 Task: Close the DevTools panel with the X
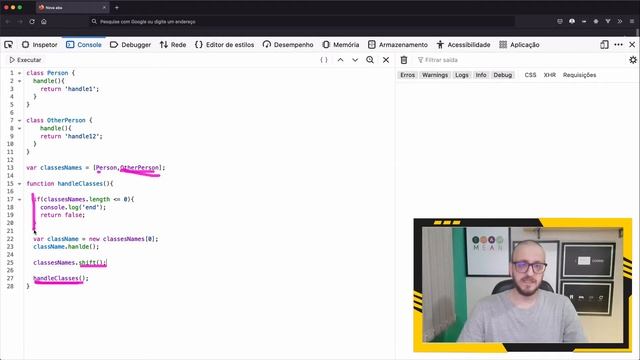point(632,44)
